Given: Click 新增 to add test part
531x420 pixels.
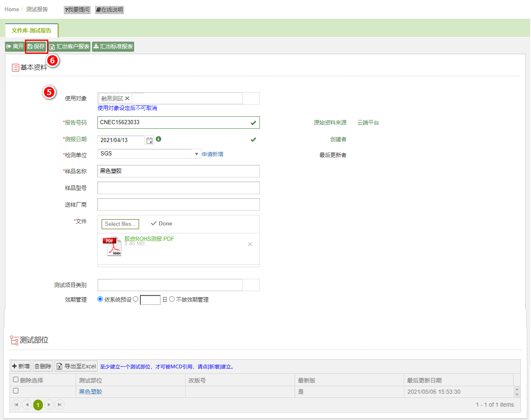Looking at the screenshot, I should (21, 366).
